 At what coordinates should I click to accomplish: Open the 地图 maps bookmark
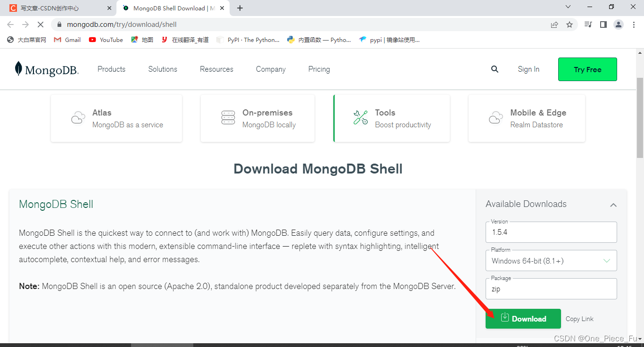coord(142,40)
